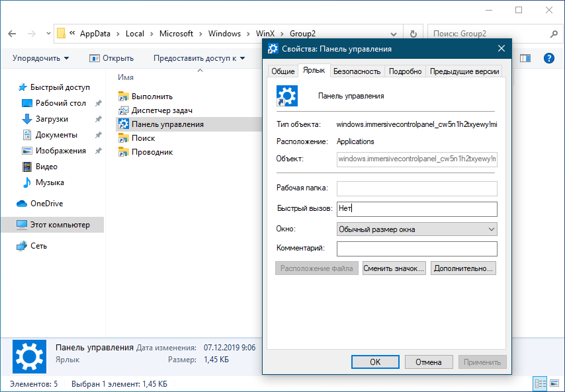Open the recent locations arrow near navigation buttons

click(48, 34)
